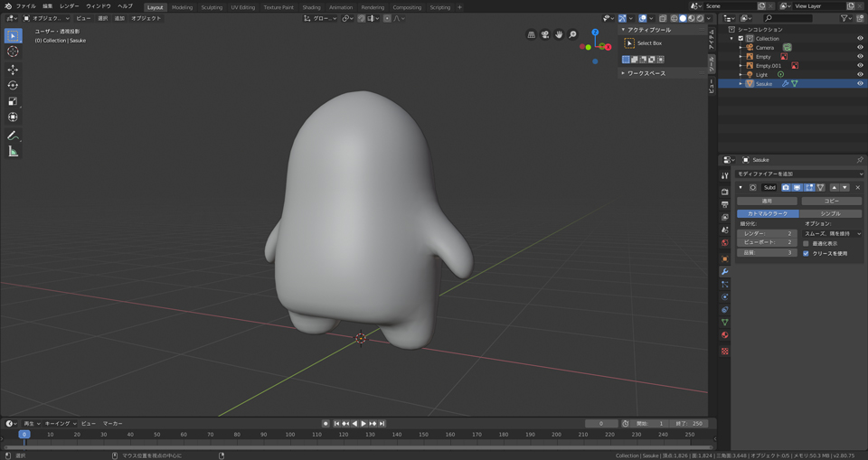Click the 適用 apply button
Viewport: 868px width, 460px height.
point(767,201)
